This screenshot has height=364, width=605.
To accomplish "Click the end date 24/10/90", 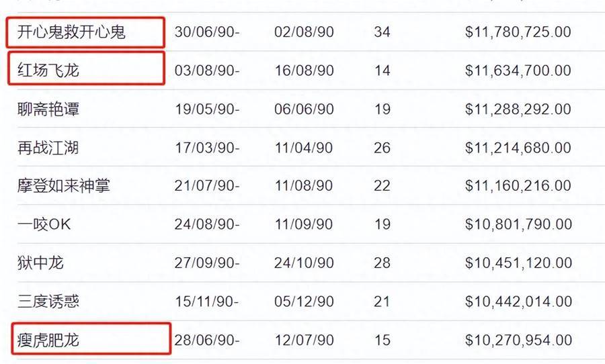I will point(304,263).
